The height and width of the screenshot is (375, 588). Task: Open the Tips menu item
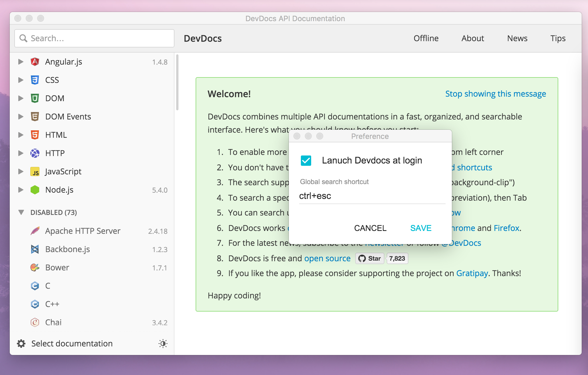[x=558, y=38]
